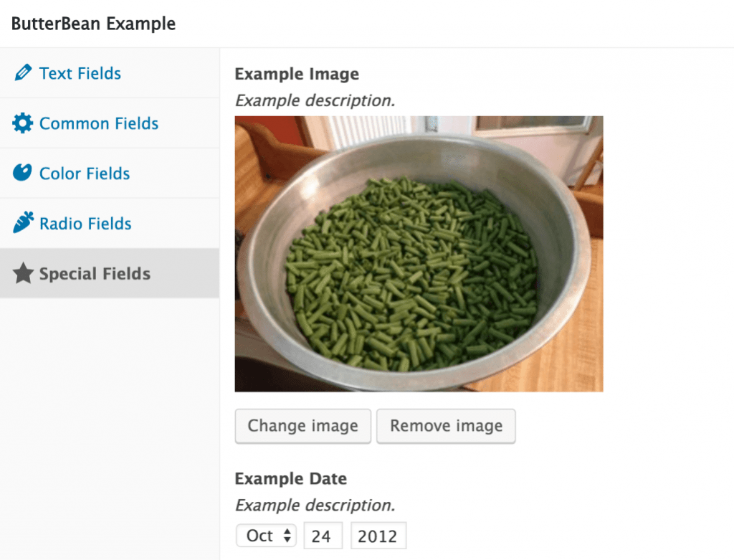Click the Example Date field label
This screenshot has width=734, height=560.
tap(290, 479)
